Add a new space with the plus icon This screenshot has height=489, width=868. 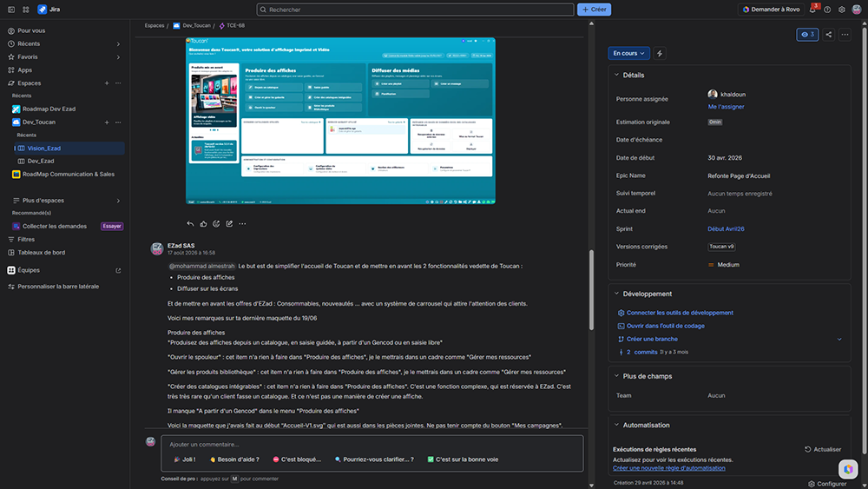(107, 83)
